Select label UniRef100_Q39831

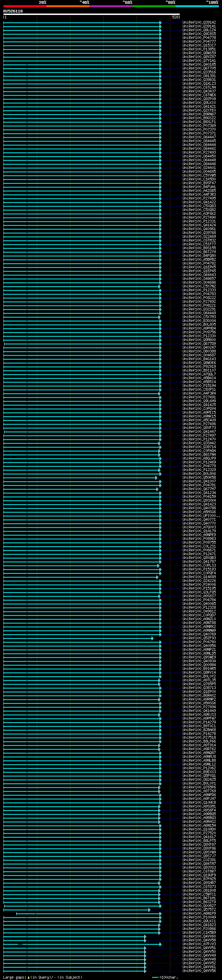pos(199,80)
